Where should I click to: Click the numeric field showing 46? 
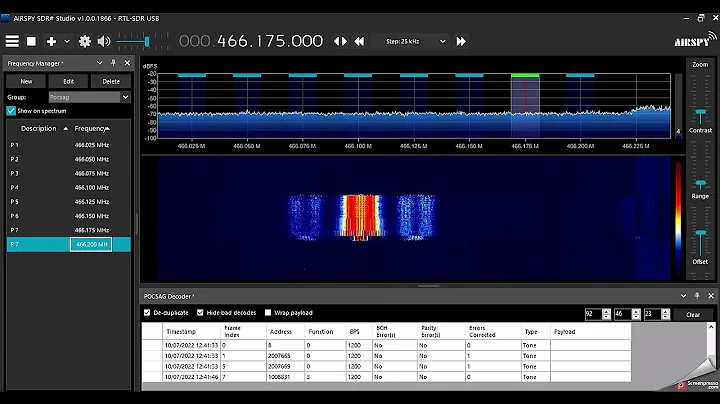623,314
